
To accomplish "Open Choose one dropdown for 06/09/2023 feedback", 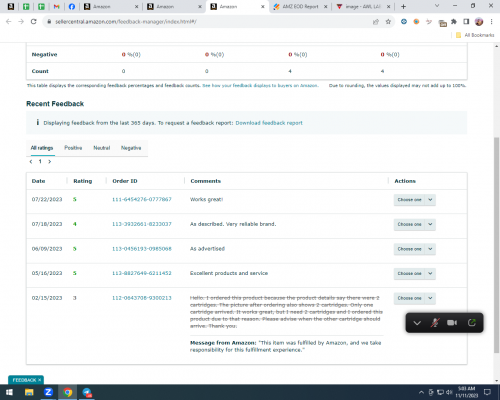I will 415,249.
